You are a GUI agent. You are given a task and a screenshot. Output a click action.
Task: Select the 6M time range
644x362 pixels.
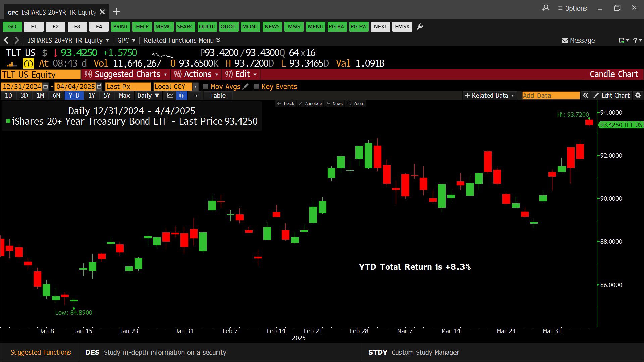coord(56,96)
